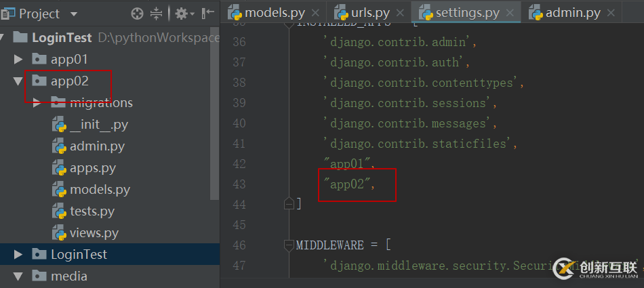Screen dimensions: 644x288
Task: Open the Project view dropdown
Action: click(x=73, y=14)
